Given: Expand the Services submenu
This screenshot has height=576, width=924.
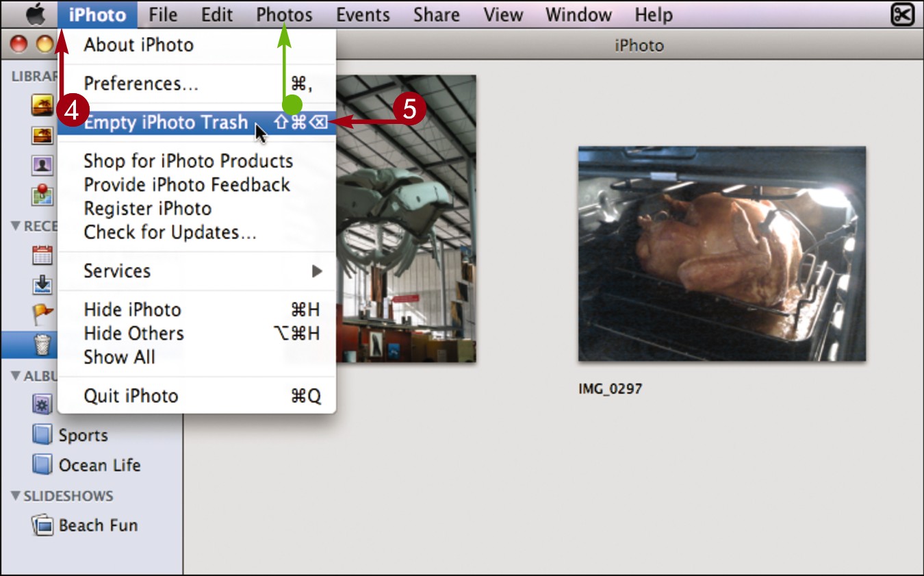Looking at the screenshot, I should pos(197,271).
